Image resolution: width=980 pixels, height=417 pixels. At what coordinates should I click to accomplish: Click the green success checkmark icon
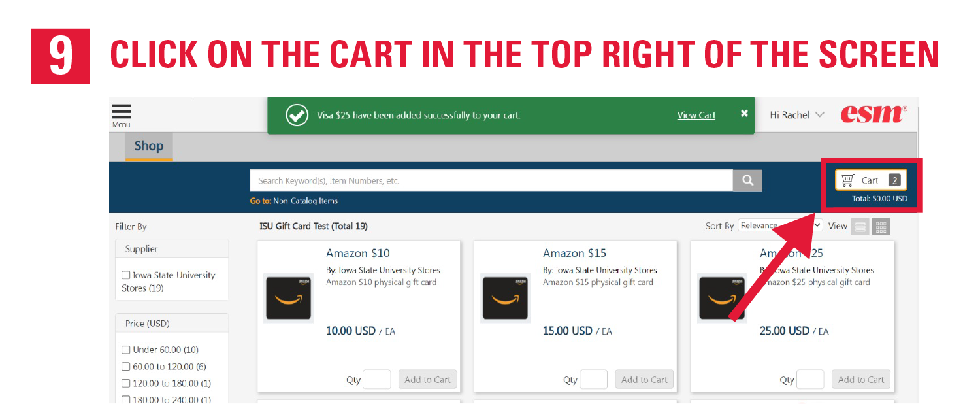pyautogui.click(x=297, y=116)
